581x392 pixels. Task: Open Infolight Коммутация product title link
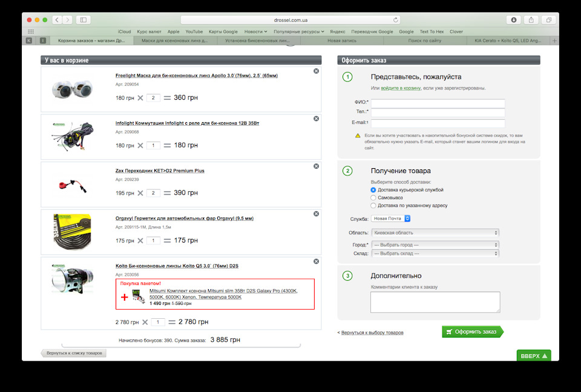pyautogui.click(x=187, y=123)
